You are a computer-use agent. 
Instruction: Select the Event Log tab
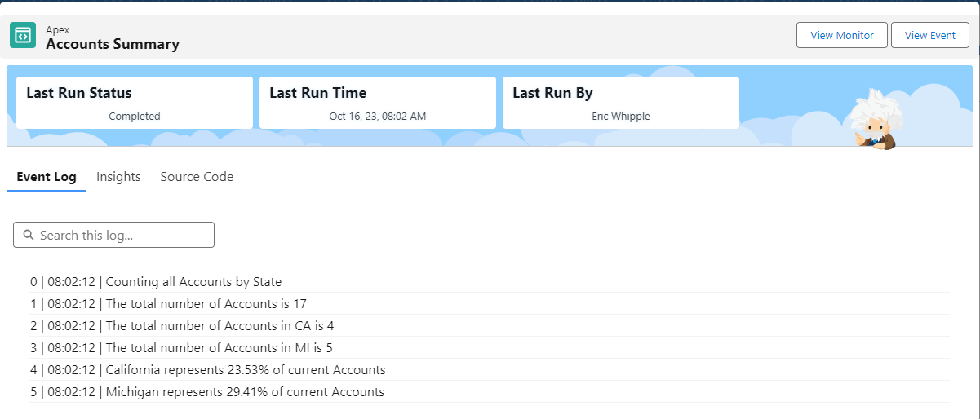[47, 177]
